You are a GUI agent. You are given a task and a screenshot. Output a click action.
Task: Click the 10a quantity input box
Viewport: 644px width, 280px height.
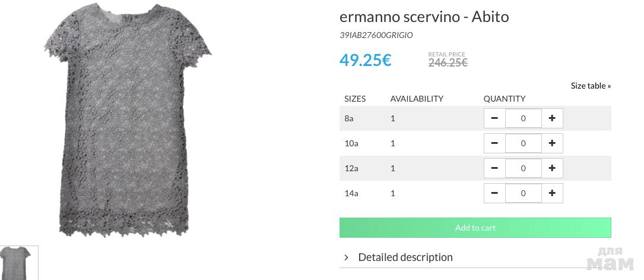(523, 143)
